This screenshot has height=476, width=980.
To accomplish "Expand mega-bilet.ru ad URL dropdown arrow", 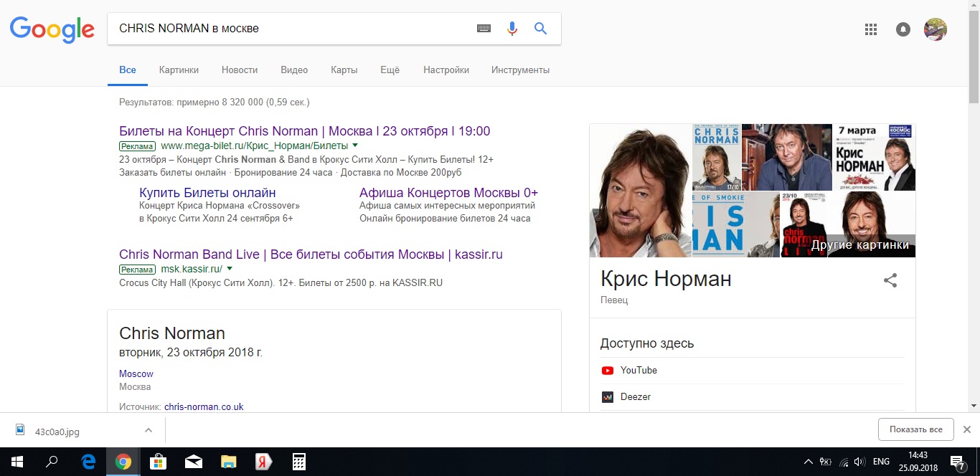I will coord(355,146).
